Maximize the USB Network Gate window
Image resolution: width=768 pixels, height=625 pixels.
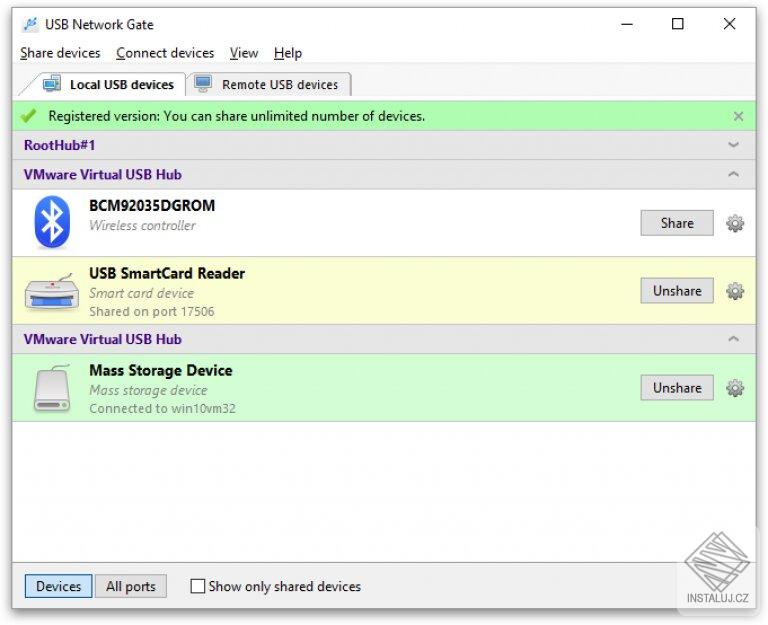[678, 24]
